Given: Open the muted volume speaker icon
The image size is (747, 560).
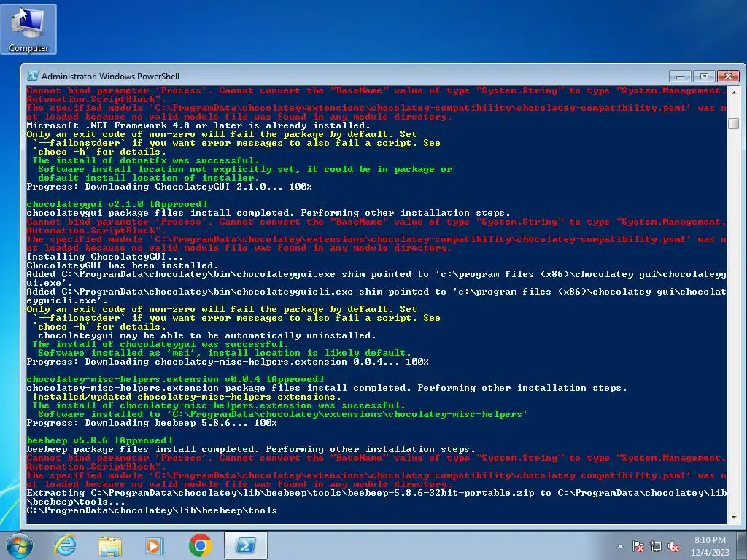Looking at the screenshot, I should [673, 546].
